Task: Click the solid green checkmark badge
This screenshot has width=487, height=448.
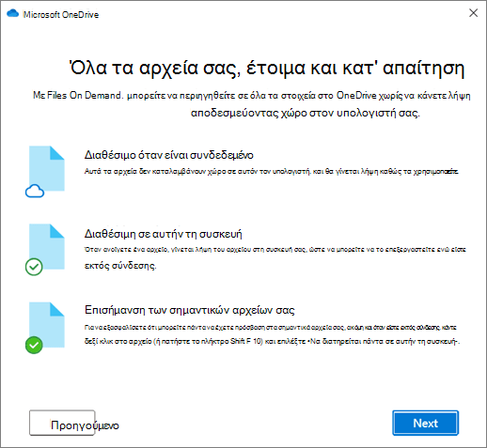Action: point(34,345)
